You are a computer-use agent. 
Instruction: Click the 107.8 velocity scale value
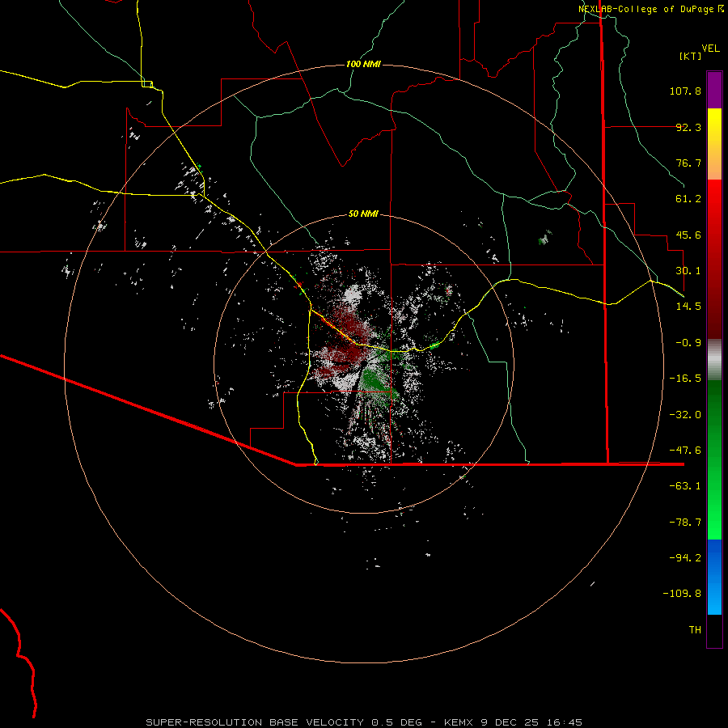point(685,91)
